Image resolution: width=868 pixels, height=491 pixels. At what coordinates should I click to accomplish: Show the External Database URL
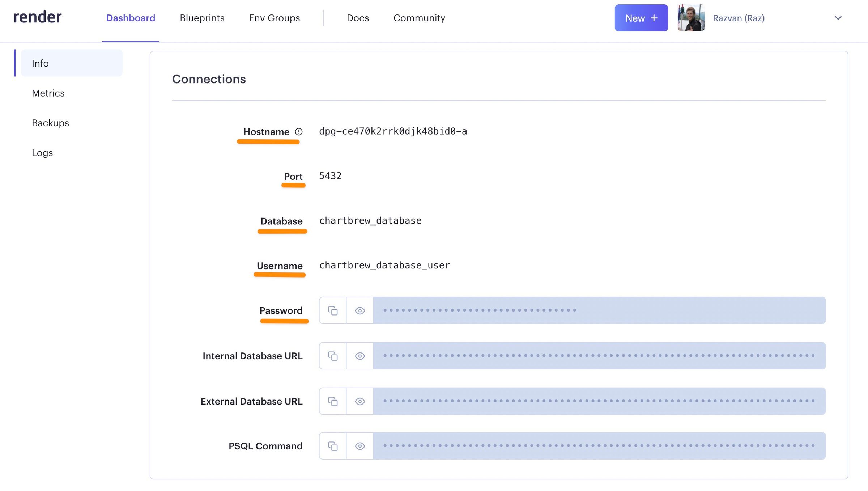359,401
